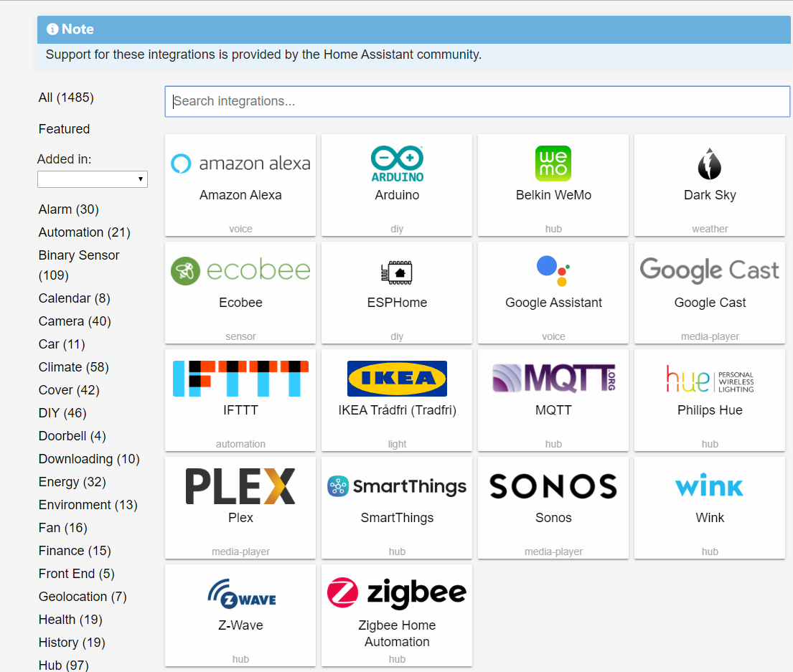This screenshot has height=672, width=793.
Task: Click the Google Assistant title text
Action: tap(553, 303)
